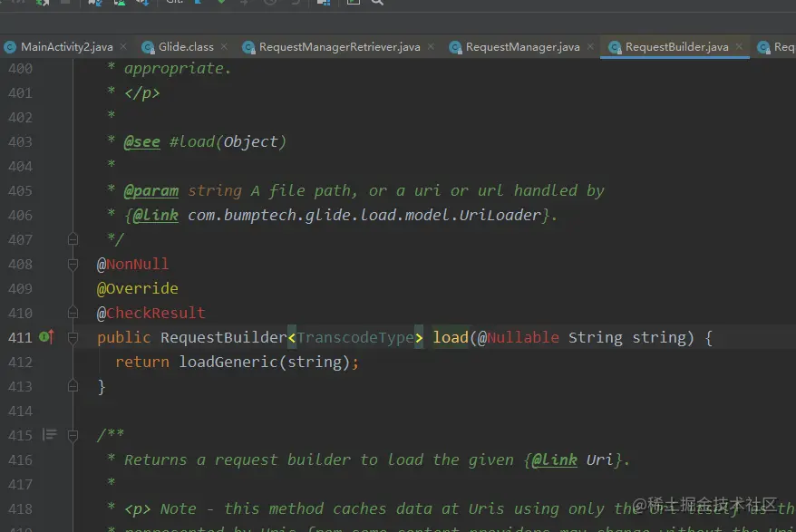Click the file icon on RequestManager.java tab
Viewport: 796px width, 532px height.
coord(455,47)
